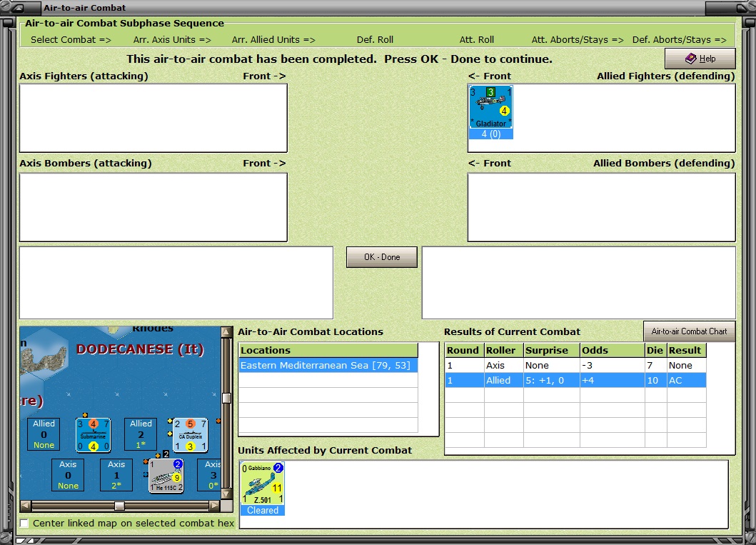Click the Roller column header
The width and height of the screenshot is (756, 545).
(503, 350)
